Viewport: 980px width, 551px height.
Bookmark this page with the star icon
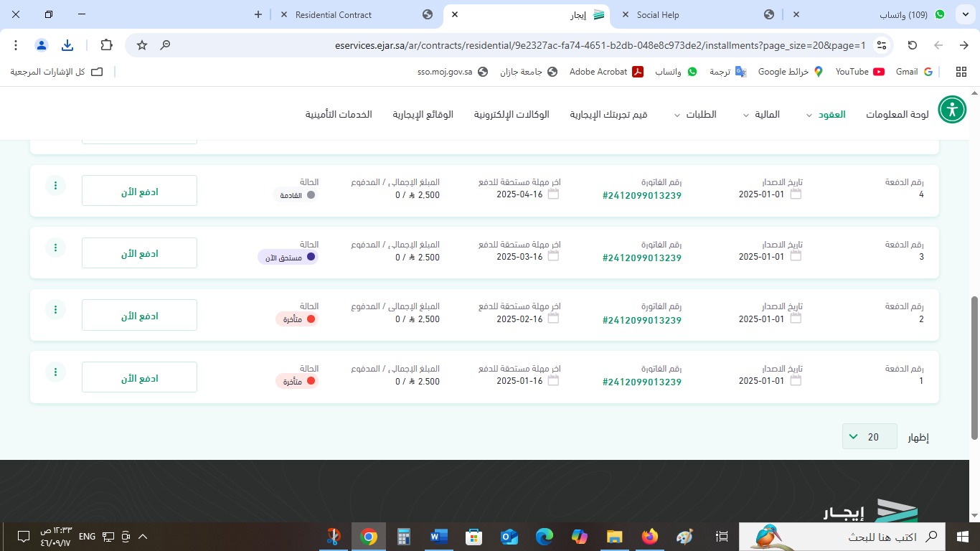click(142, 45)
